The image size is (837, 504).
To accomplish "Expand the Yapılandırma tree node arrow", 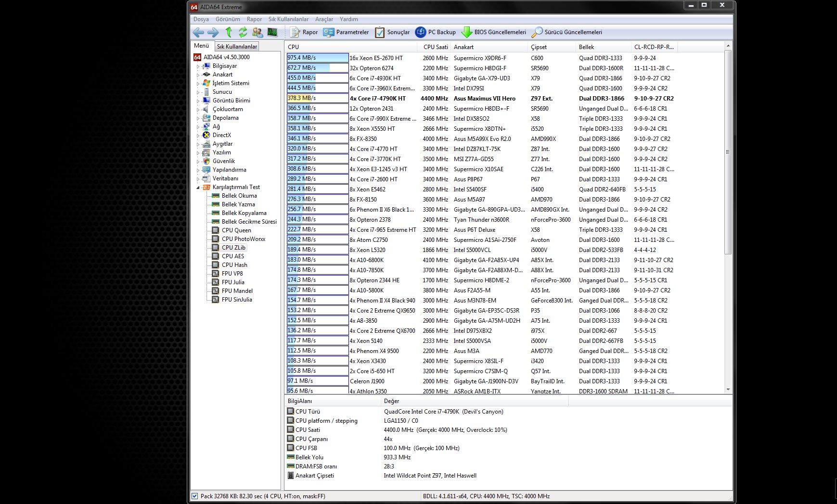I will click(x=198, y=170).
